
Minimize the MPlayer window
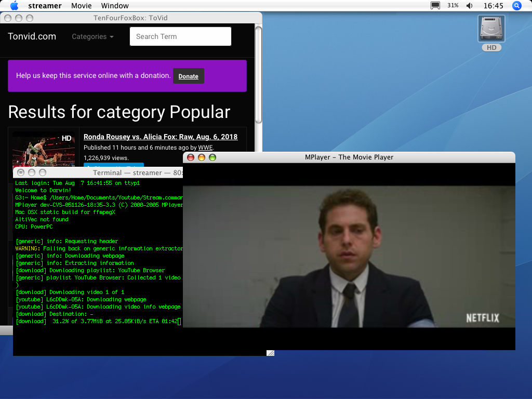point(202,157)
